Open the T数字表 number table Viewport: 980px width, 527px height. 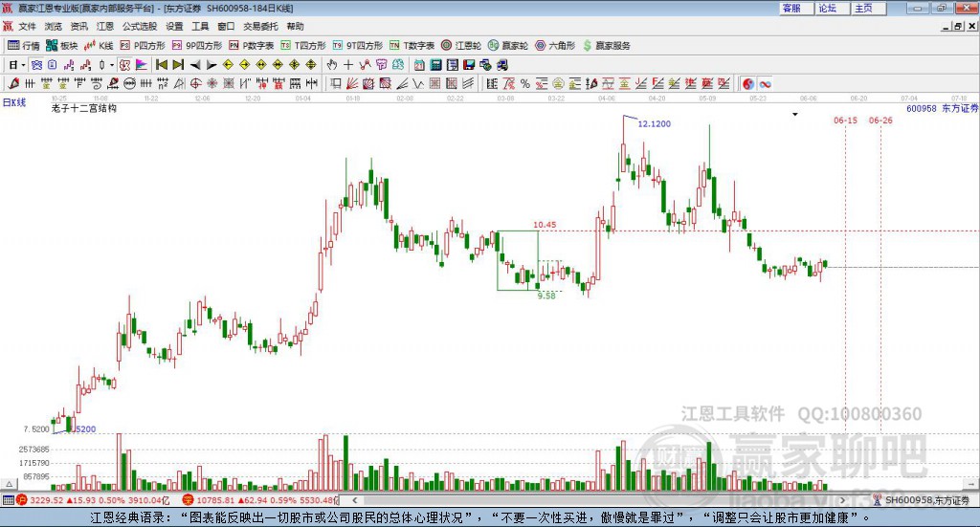[412, 46]
